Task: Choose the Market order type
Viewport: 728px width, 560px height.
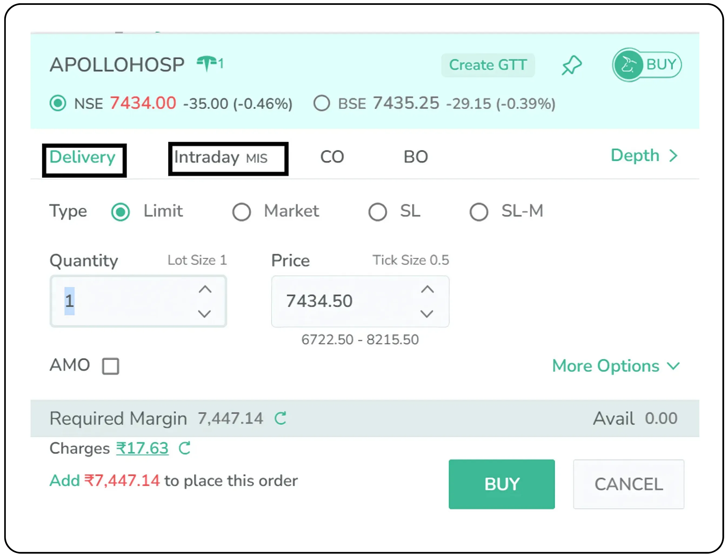Action: 242,212
